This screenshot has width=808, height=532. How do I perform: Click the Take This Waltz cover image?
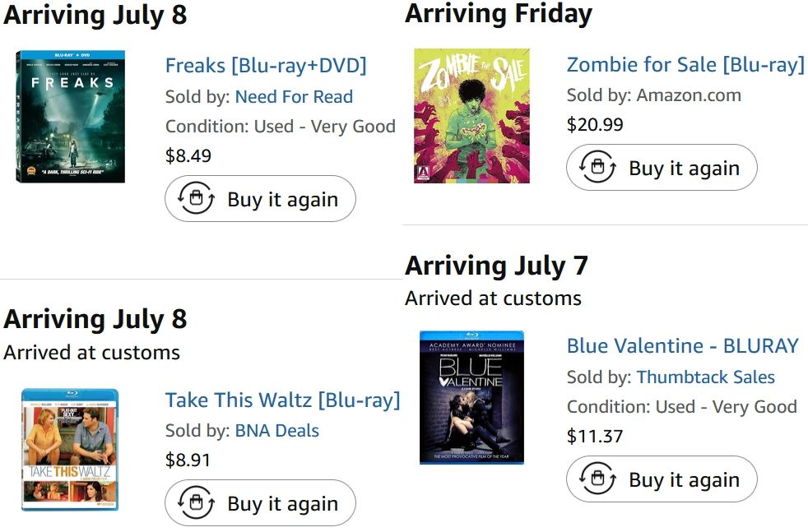pyautogui.click(x=70, y=450)
